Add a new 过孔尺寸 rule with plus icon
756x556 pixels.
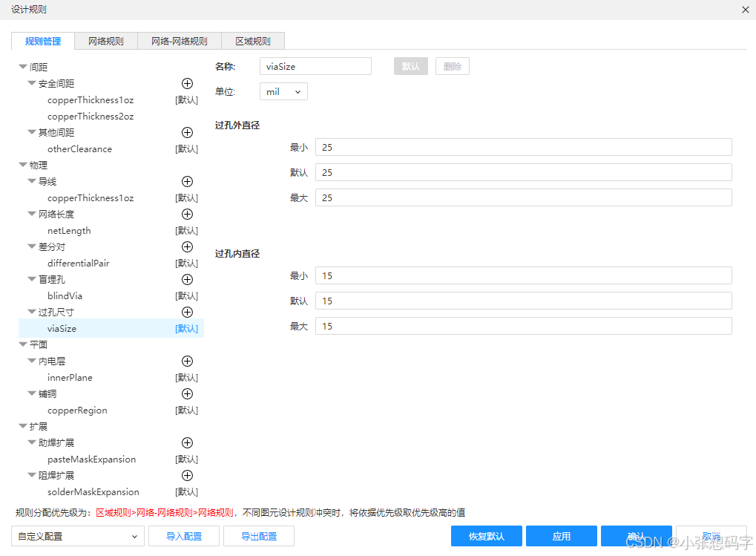187,313
